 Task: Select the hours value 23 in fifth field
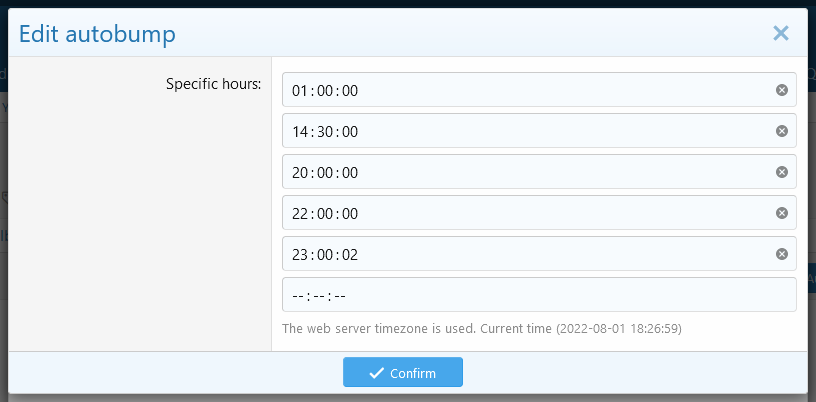(300, 255)
